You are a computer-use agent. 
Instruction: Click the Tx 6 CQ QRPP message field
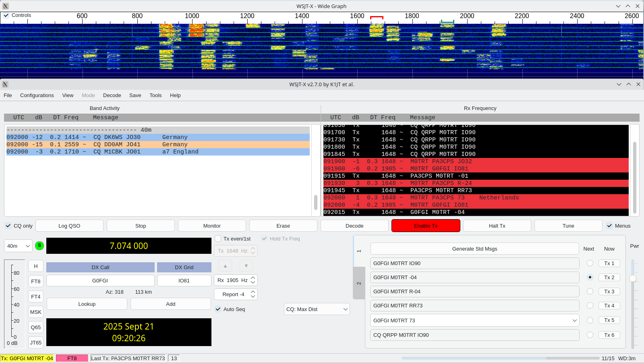(x=475, y=335)
